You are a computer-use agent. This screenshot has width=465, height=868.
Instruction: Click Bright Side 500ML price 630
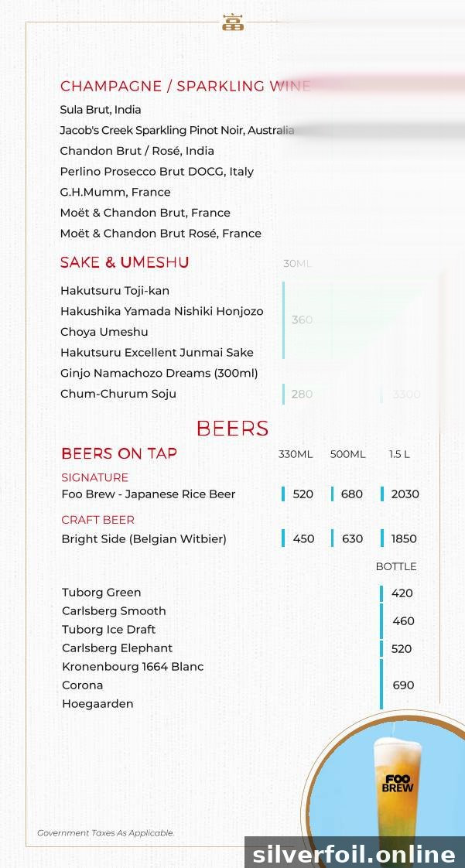352,538
